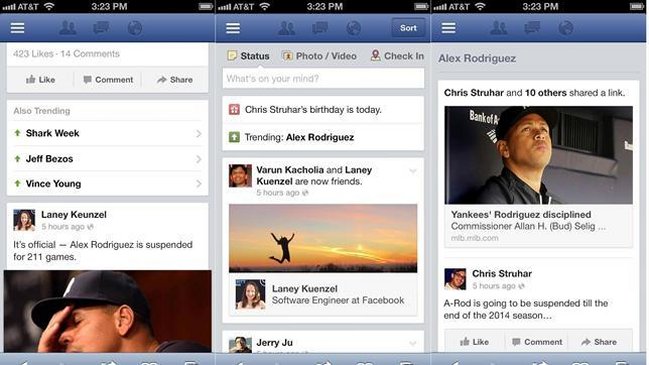The width and height of the screenshot is (649, 365).
Task: Select the Status tab
Action: tap(249, 56)
